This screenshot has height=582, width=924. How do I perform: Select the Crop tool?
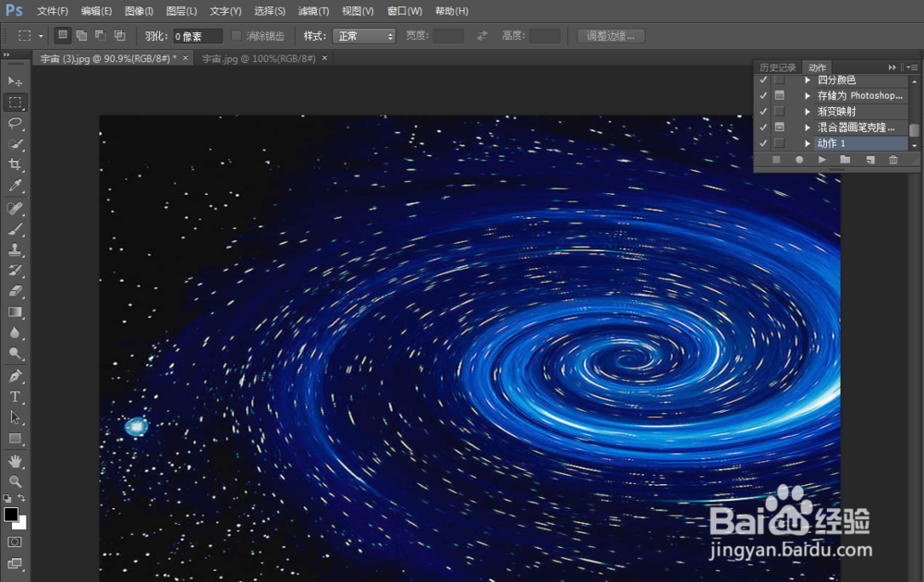(15, 164)
